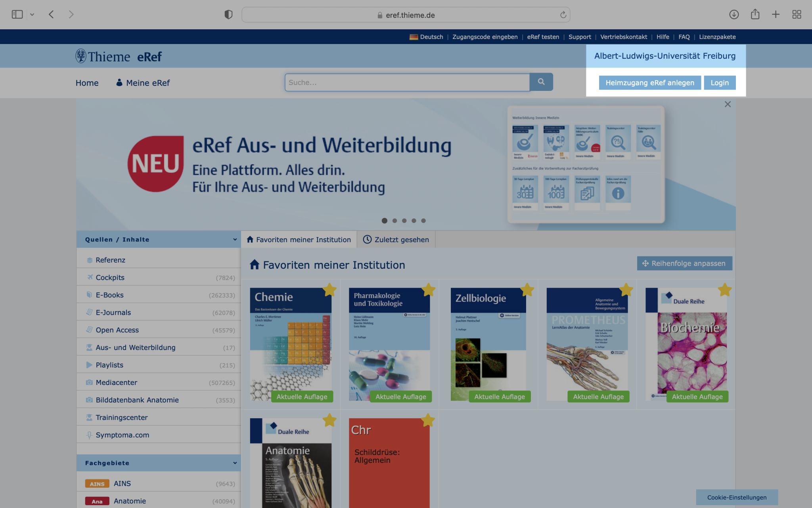Open Bilddatenbank Anatomie via its icon
812x508 pixels.
89,400
